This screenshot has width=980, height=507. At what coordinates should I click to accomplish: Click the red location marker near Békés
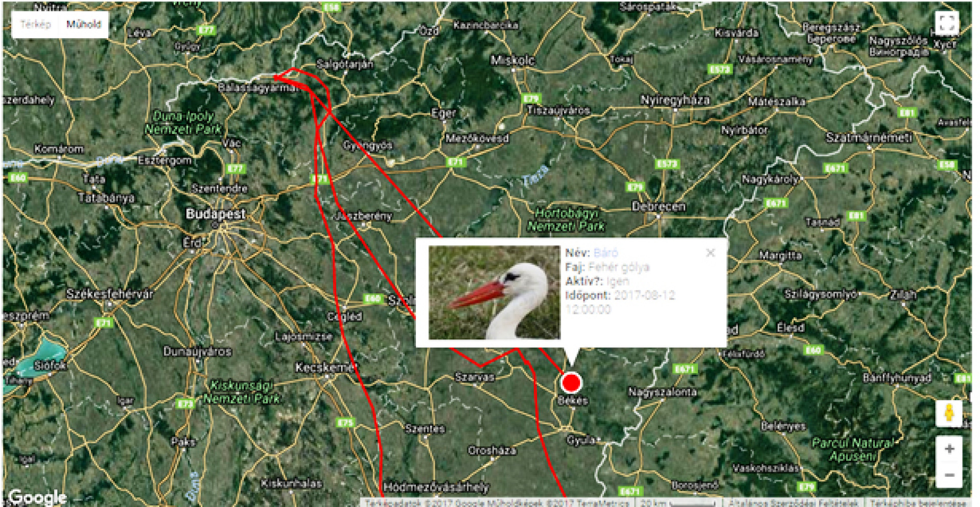coord(571,382)
